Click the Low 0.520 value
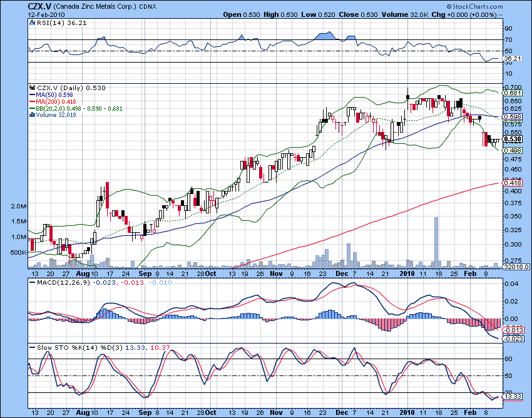 click(x=318, y=14)
